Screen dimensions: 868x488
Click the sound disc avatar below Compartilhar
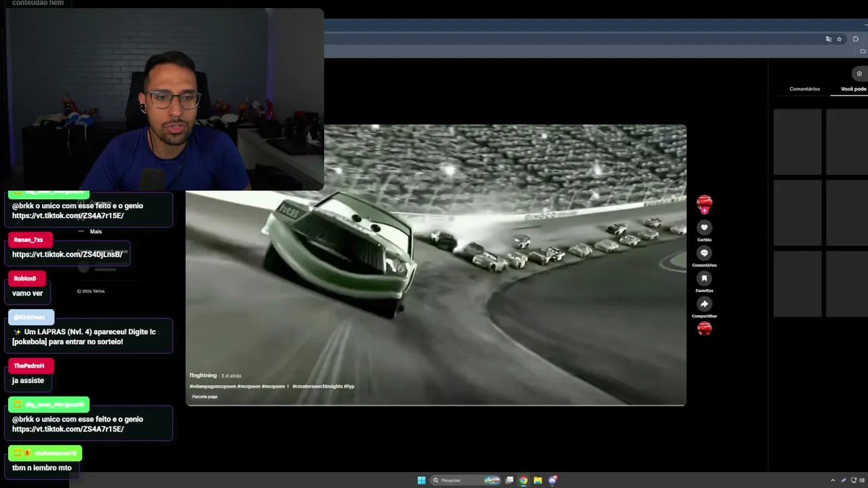(705, 329)
